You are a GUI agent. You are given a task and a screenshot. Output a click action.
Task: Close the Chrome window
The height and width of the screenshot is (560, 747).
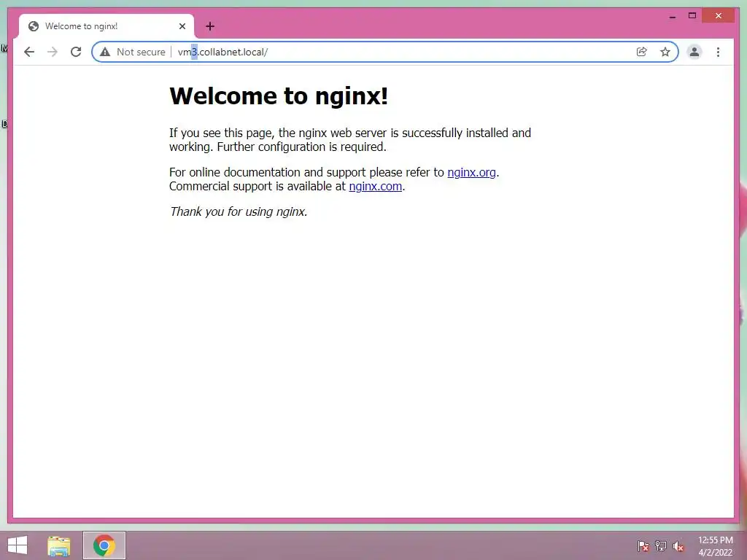point(719,16)
